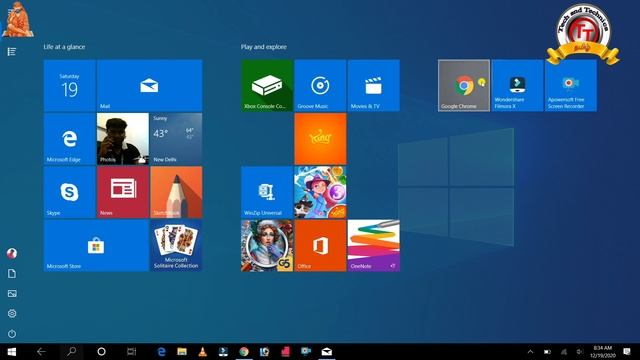Open Documents from the Start sidebar
This screenshot has width=640, height=360.
[x=12, y=273]
